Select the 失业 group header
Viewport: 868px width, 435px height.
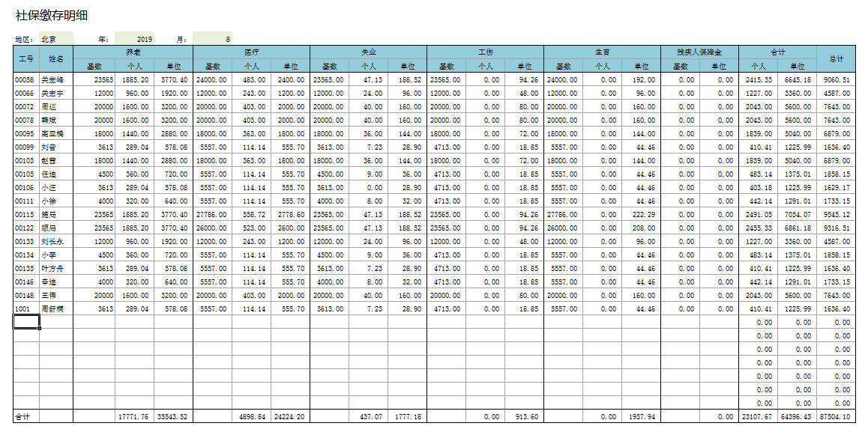(x=368, y=52)
